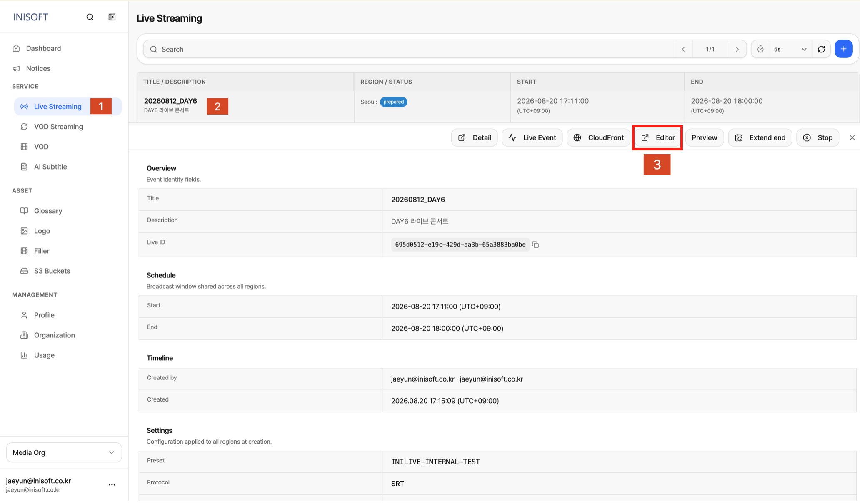Open CloudFront

598,137
